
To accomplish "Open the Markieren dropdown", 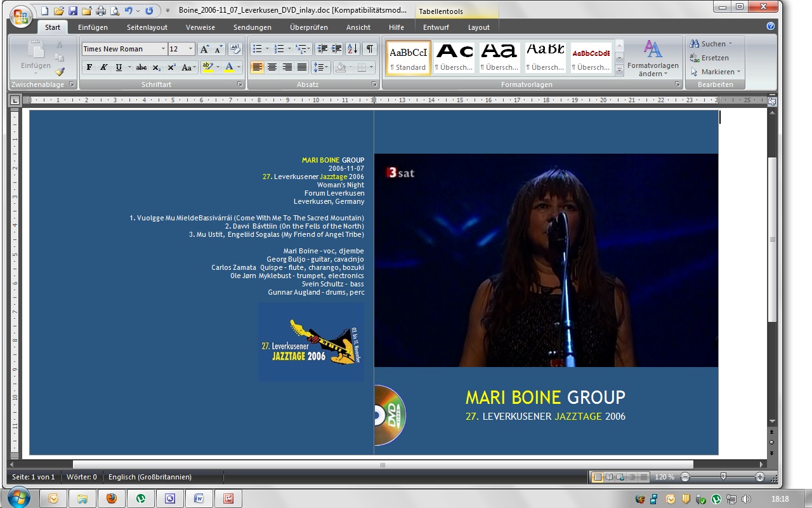I will (x=716, y=72).
